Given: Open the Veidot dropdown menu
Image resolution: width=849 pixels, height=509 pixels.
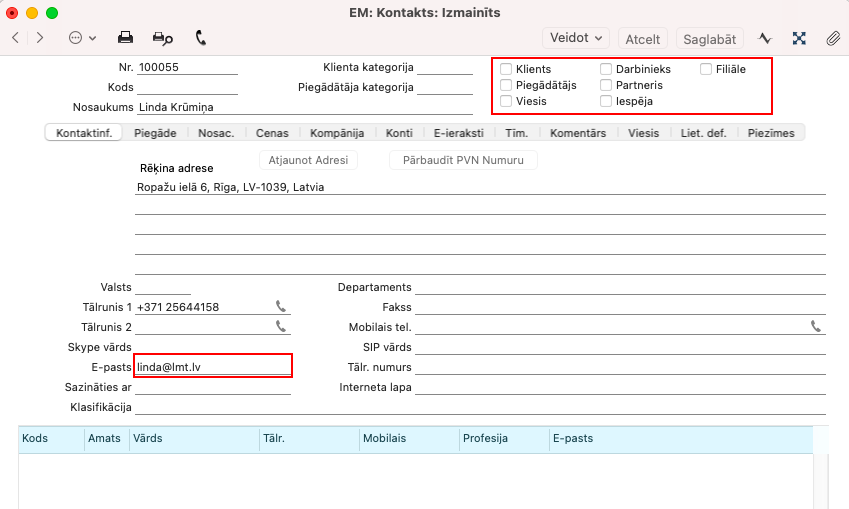Looking at the screenshot, I should point(576,38).
